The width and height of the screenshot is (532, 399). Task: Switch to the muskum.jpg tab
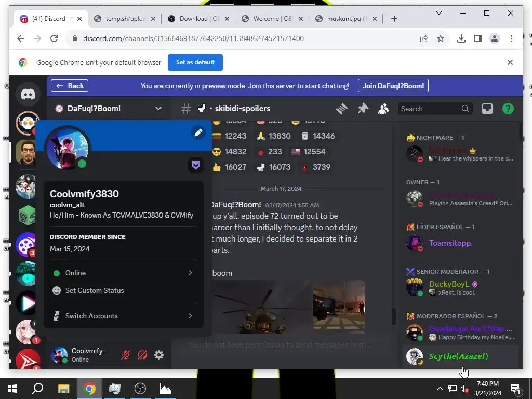(346, 19)
